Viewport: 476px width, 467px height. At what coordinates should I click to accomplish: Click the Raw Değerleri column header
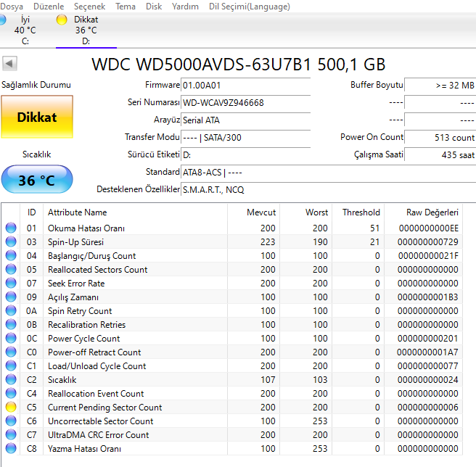point(424,212)
